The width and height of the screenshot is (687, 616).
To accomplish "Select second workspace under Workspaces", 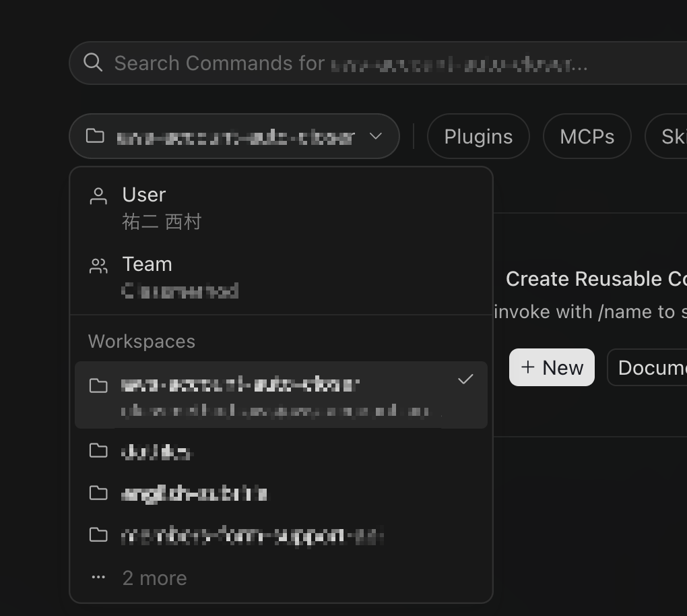I will tap(282, 451).
